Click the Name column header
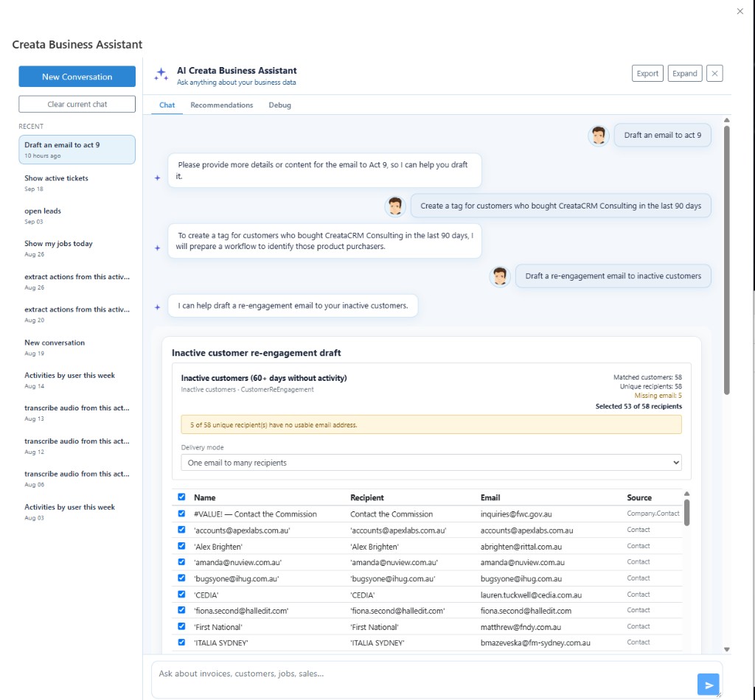The height and width of the screenshot is (700, 755). point(204,497)
